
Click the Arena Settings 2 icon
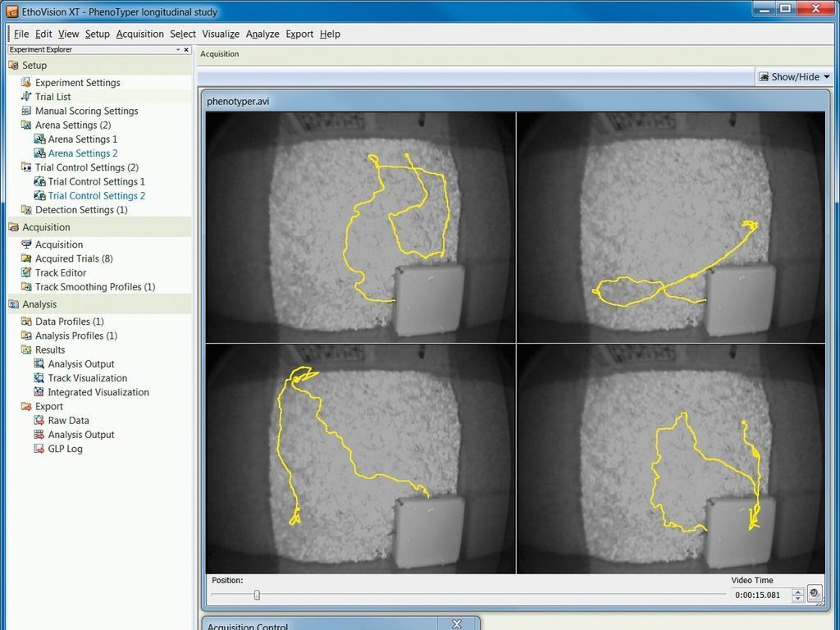pos(39,153)
